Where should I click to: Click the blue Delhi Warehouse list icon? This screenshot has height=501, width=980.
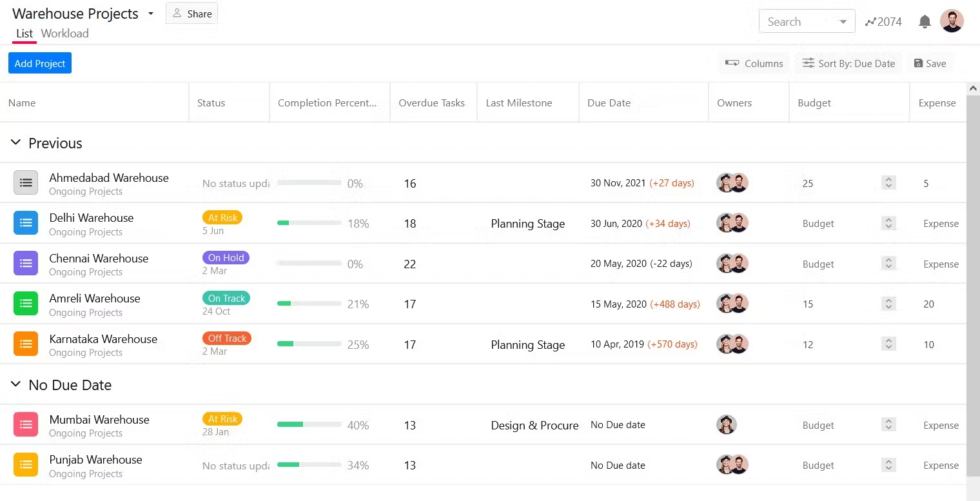pyautogui.click(x=26, y=223)
